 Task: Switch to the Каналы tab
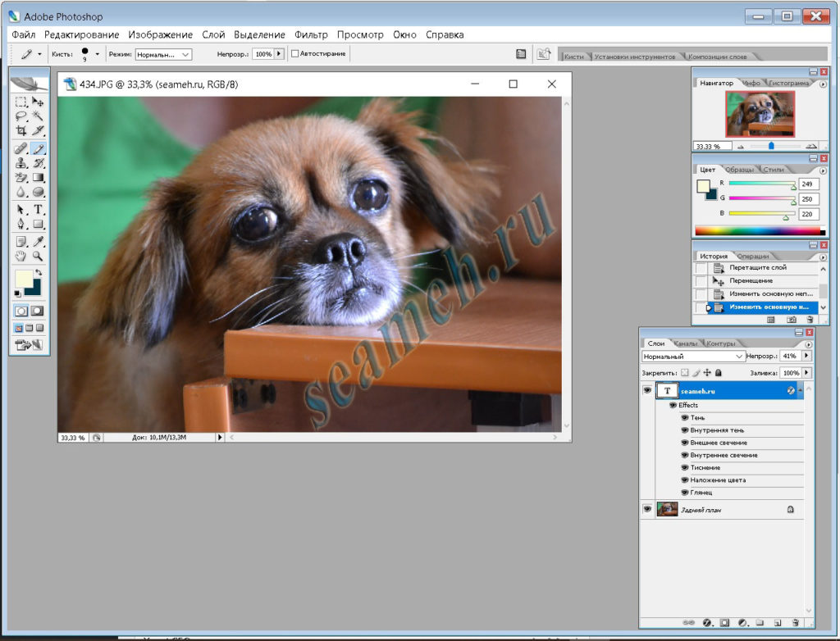tap(685, 343)
